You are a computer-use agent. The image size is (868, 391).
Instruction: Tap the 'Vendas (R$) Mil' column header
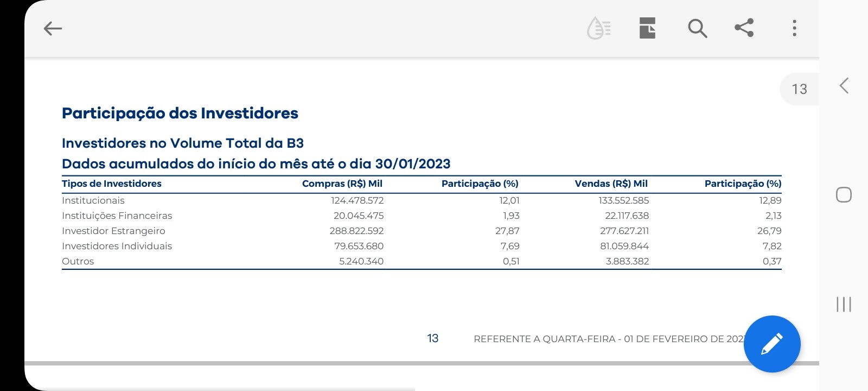(x=611, y=184)
